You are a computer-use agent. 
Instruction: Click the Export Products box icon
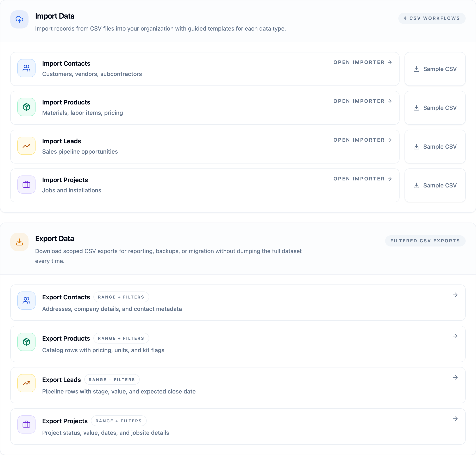[x=26, y=342]
